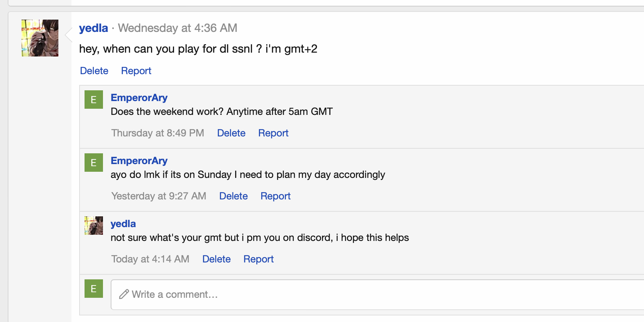Report the 'Does the weekend work' comment
This screenshot has width=644, height=322.
click(273, 133)
